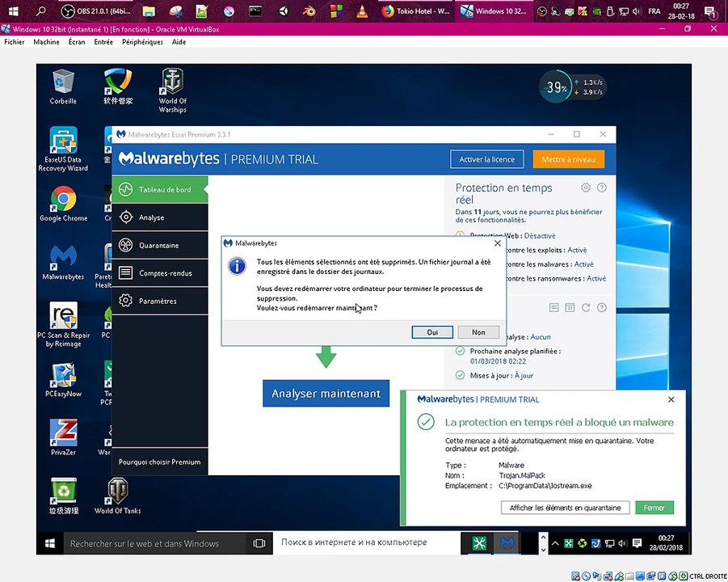
Task: Open VirtualBox Entrée menu
Action: pos(103,42)
